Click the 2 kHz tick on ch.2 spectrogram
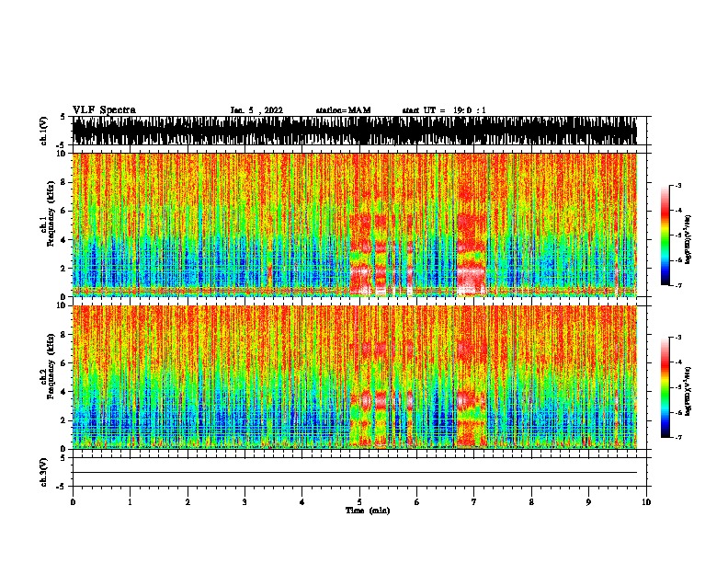 point(63,420)
